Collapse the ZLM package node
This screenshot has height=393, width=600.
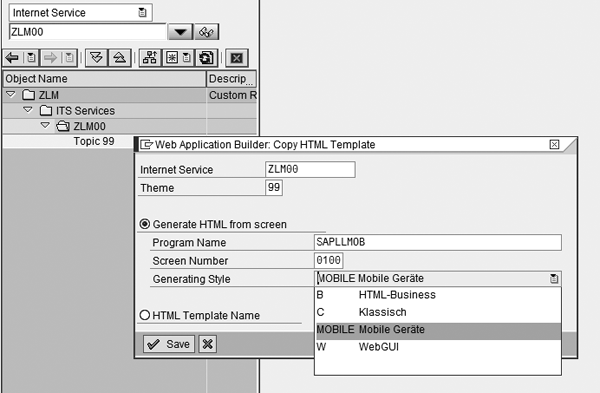pos(11,94)
